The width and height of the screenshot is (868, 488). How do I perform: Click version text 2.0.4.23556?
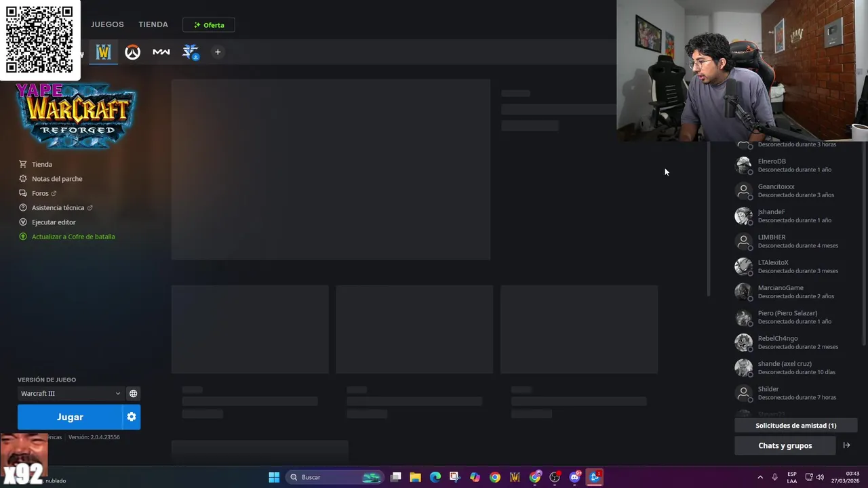[x=94, y=437]
